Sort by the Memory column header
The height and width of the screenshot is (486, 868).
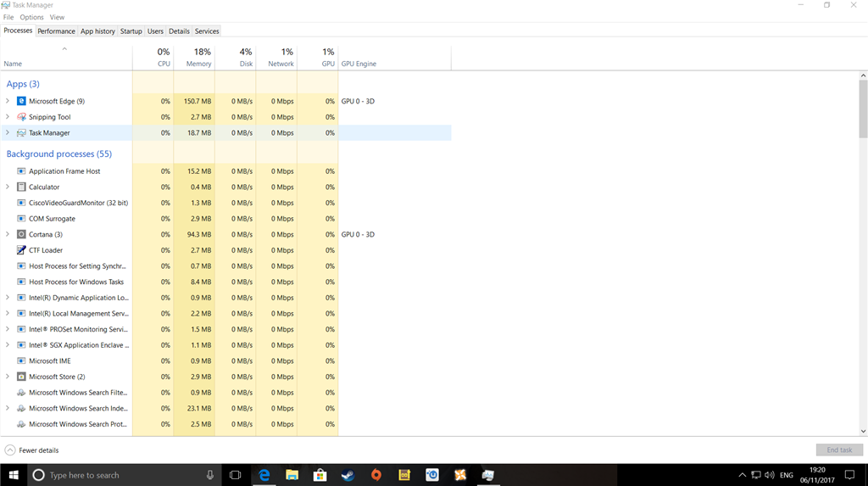[194, 58]
